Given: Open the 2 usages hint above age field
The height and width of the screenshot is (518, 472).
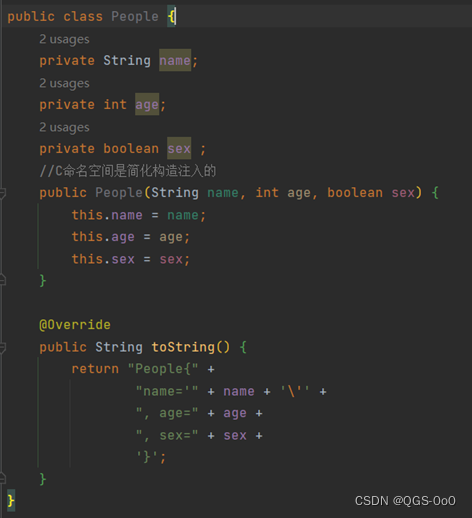Looking at the screenshot, I should point(64,83).
